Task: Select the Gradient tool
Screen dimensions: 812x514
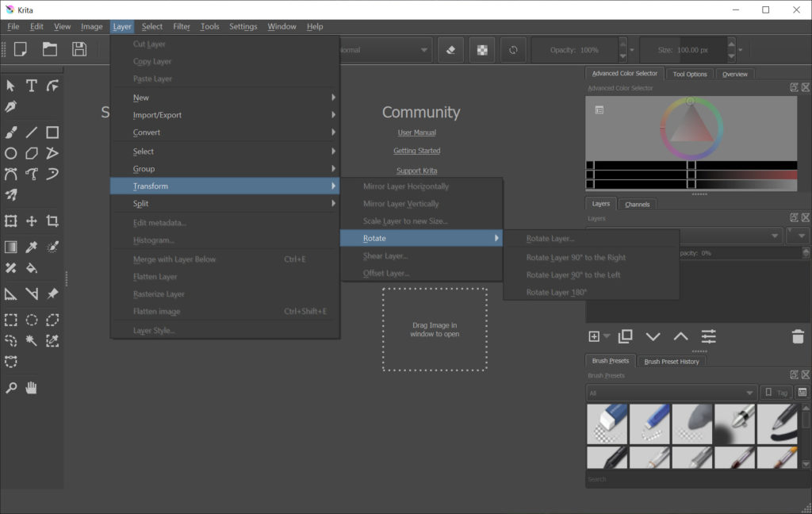Action: [10, 247]
